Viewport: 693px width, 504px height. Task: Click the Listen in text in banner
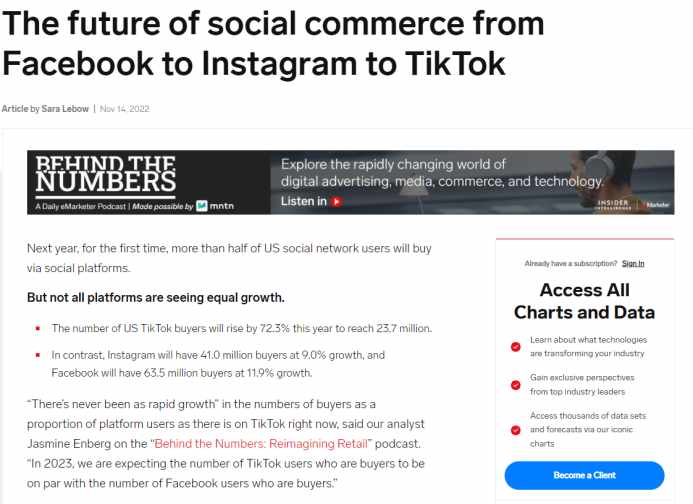pos(304,202)
